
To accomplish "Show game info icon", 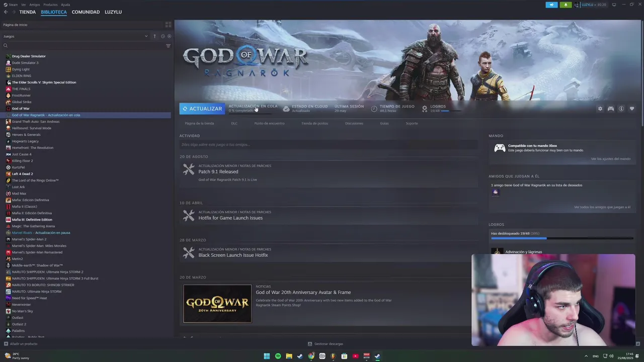I will click(621, 109).
